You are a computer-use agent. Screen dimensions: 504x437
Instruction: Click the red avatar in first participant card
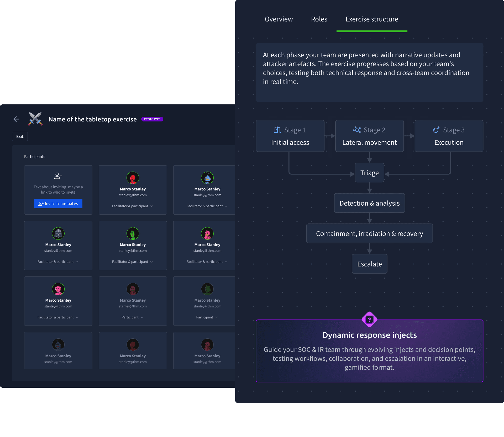(x=133, y=178)
